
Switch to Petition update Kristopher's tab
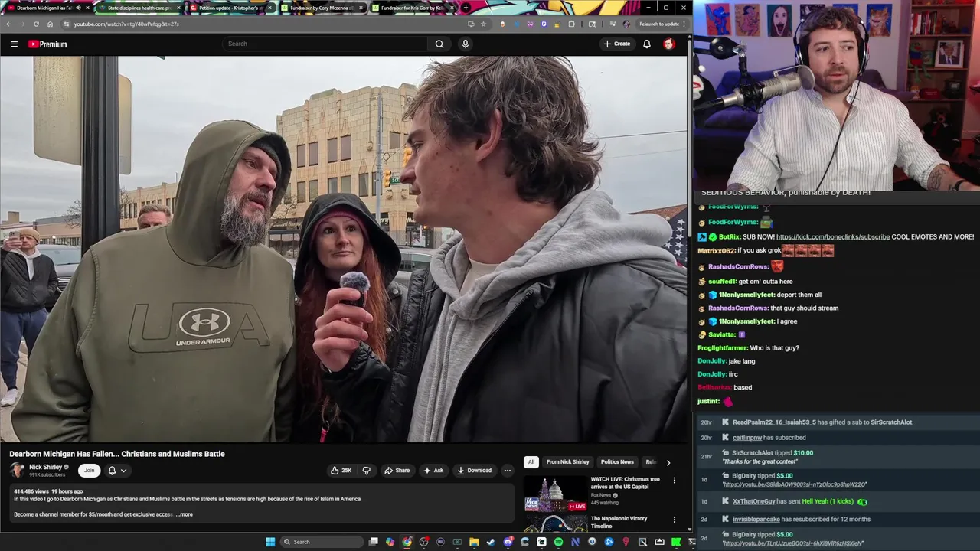pos(230,8)
